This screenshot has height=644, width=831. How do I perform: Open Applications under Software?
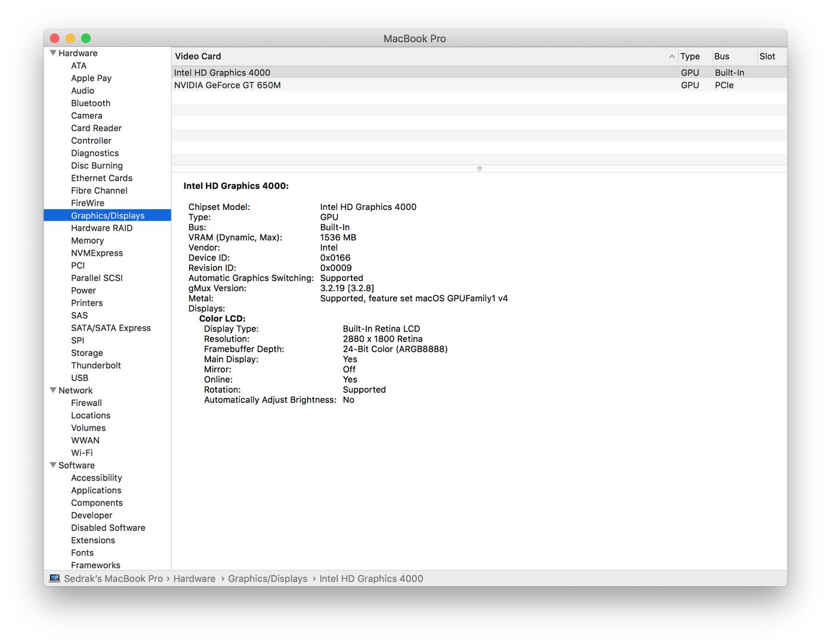(96, 491)
